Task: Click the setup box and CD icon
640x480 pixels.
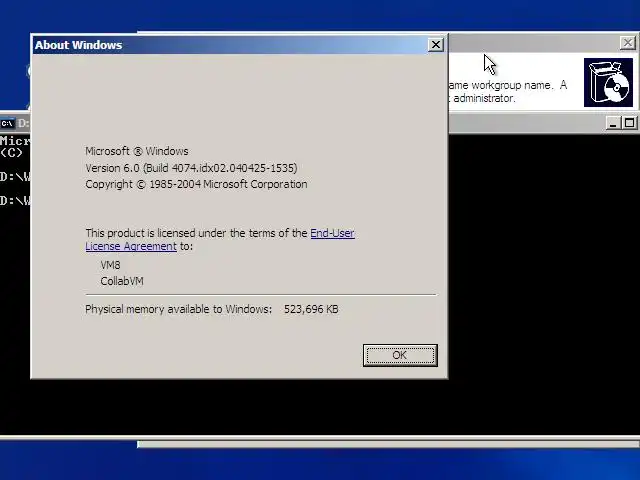Action: click(608, 82)
